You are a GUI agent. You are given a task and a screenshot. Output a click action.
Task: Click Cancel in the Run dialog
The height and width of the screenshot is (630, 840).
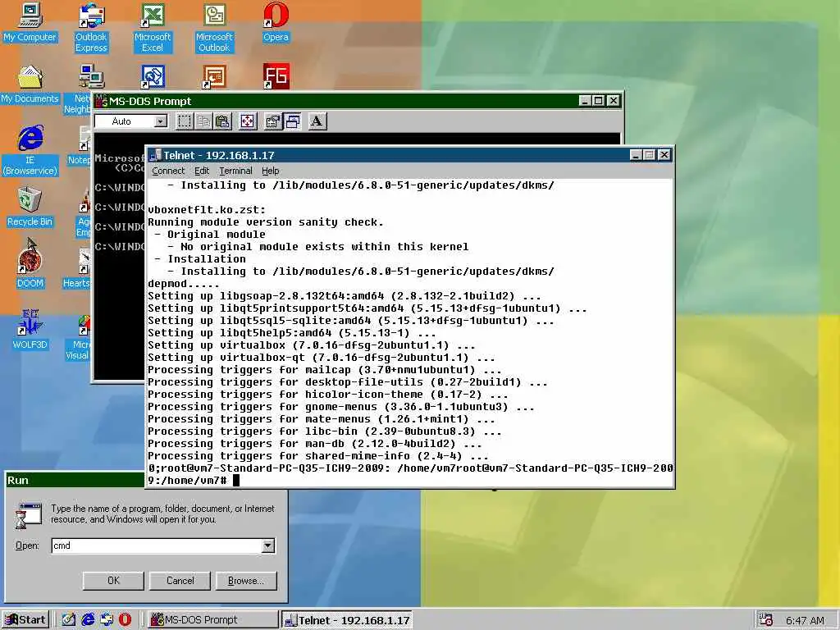point(180,581)
